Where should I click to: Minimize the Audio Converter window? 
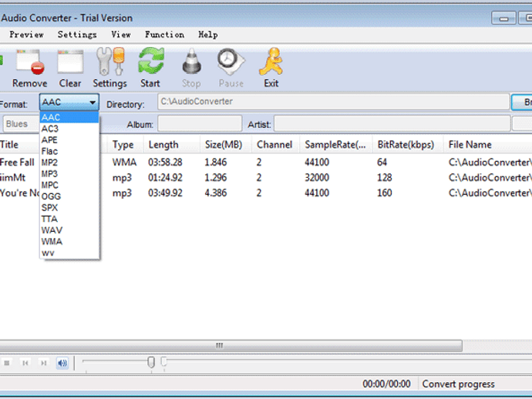pyautogui.click(x=503, y=18)
